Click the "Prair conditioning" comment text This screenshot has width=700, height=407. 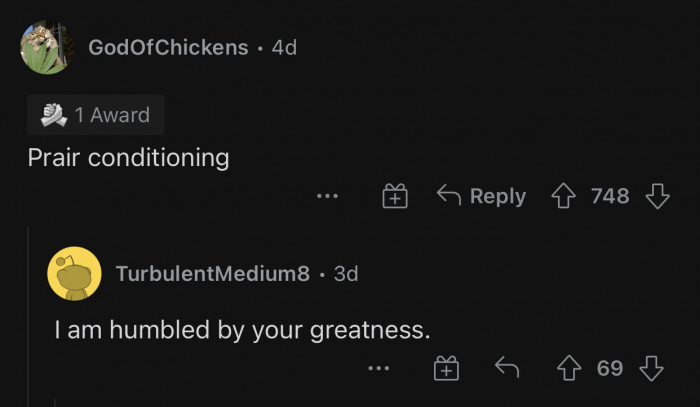coord(127,158)
